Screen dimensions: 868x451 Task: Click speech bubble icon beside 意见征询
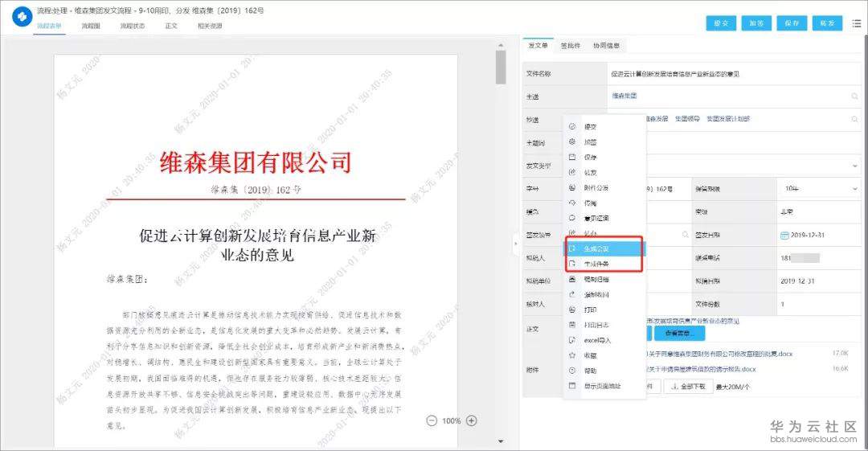click(x=572, y=219)
